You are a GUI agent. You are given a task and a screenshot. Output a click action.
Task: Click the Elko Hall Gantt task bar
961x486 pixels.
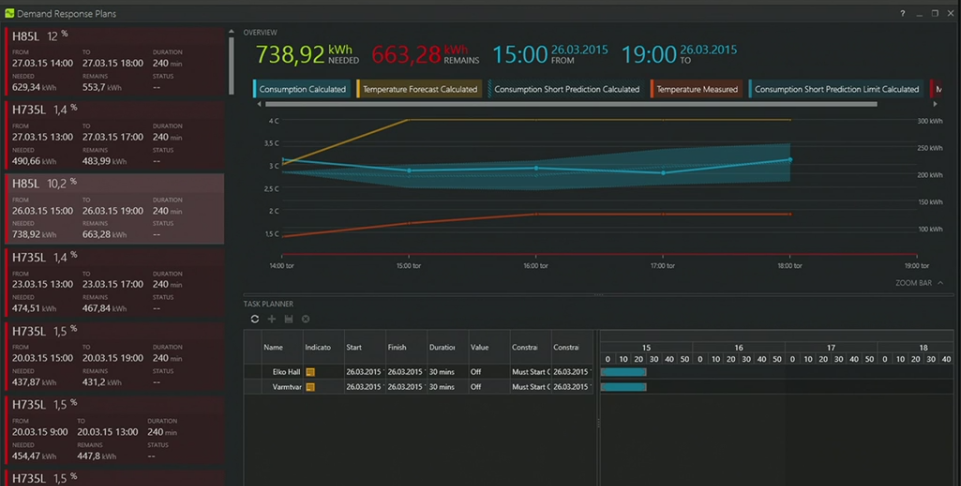click(x=624, y=372)
